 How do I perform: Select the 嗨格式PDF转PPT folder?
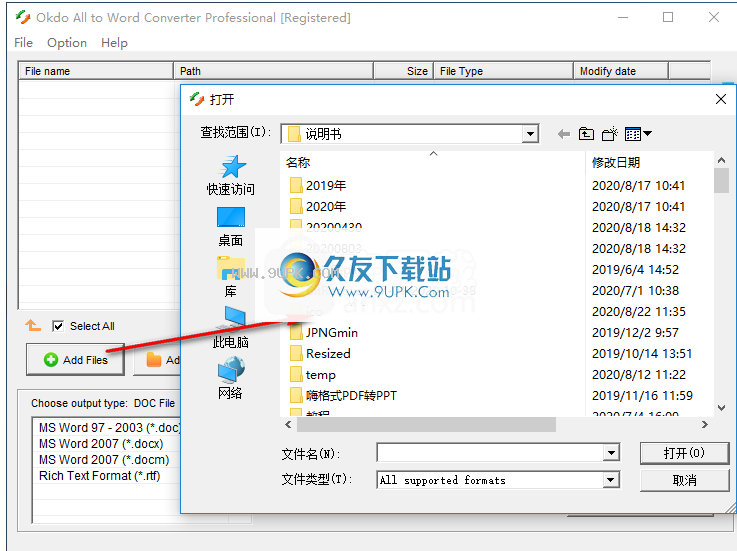pyautogui.click(x=344, y=395)
